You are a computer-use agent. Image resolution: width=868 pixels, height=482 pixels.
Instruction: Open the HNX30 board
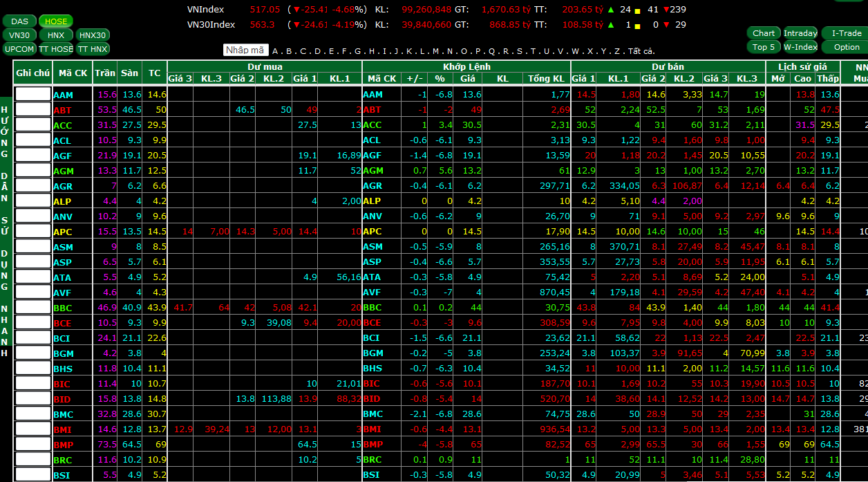tap(93, 35)
